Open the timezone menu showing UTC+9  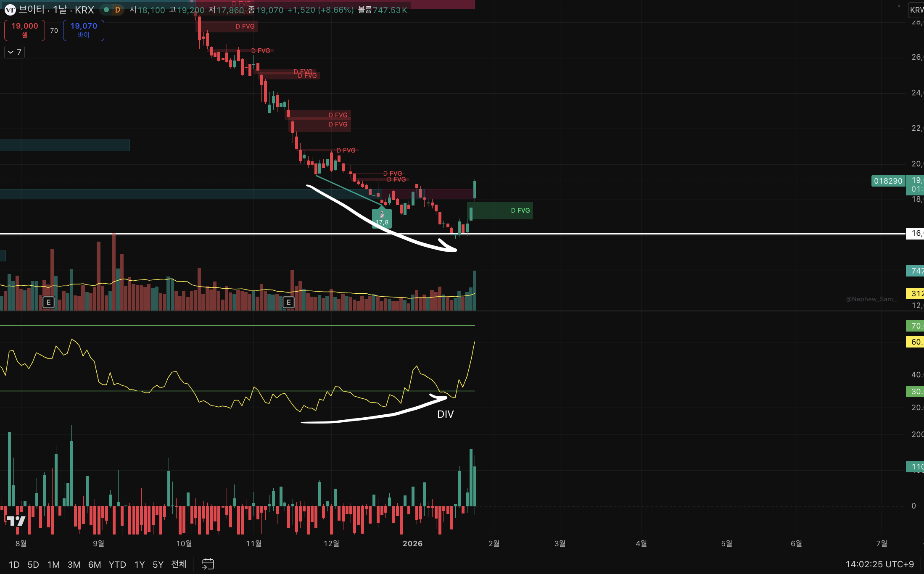click(x=879, y=564)
